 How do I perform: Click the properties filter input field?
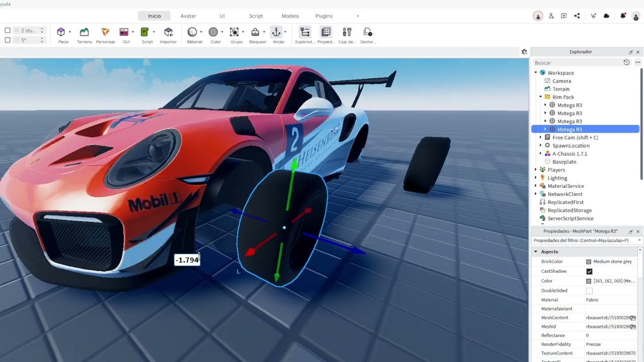coord(587,240)
